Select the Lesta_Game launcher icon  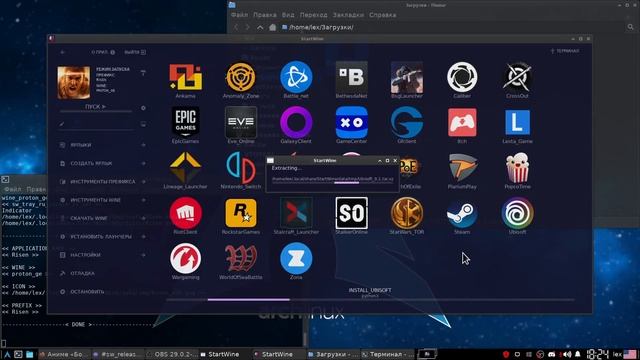[x=517, y=122]
